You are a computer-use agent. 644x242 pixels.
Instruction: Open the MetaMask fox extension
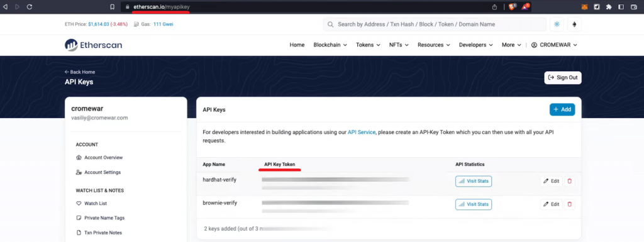584,7
